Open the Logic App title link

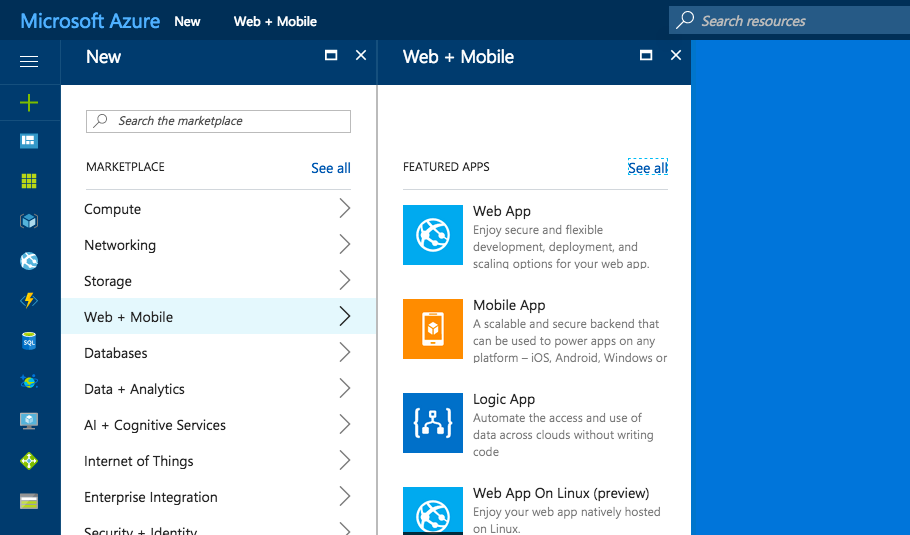tap(504, 399)
